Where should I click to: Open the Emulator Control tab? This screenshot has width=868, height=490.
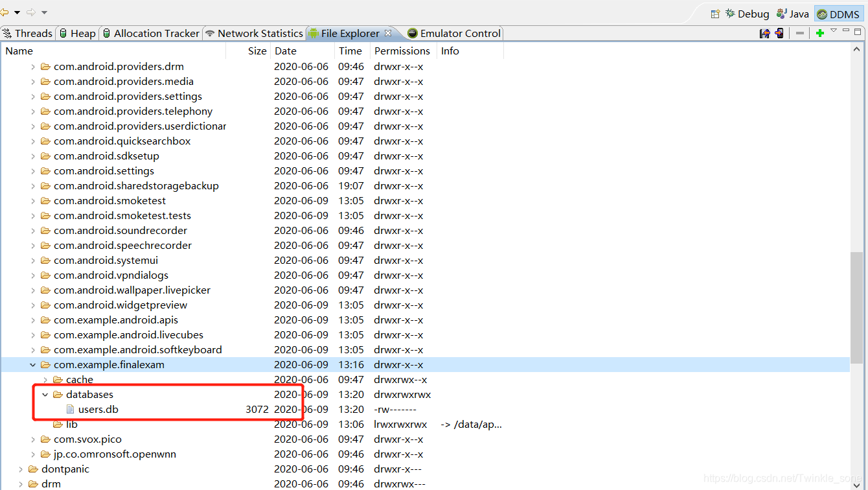pyautogui.click(x=454, y=33)
